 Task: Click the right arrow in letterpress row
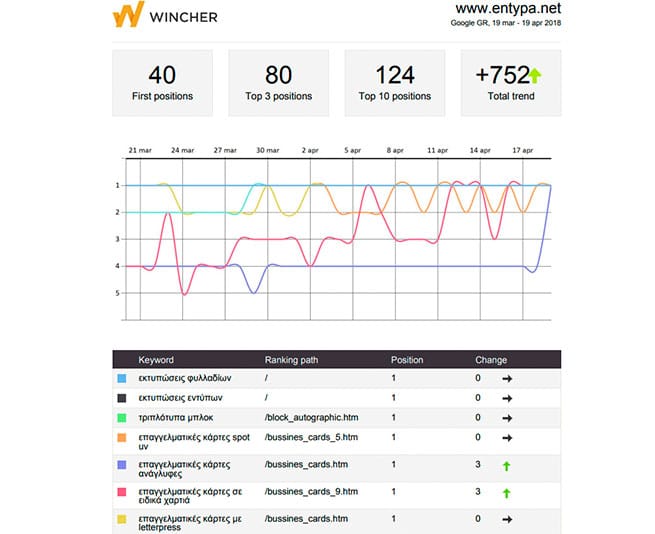pos(507,520)
